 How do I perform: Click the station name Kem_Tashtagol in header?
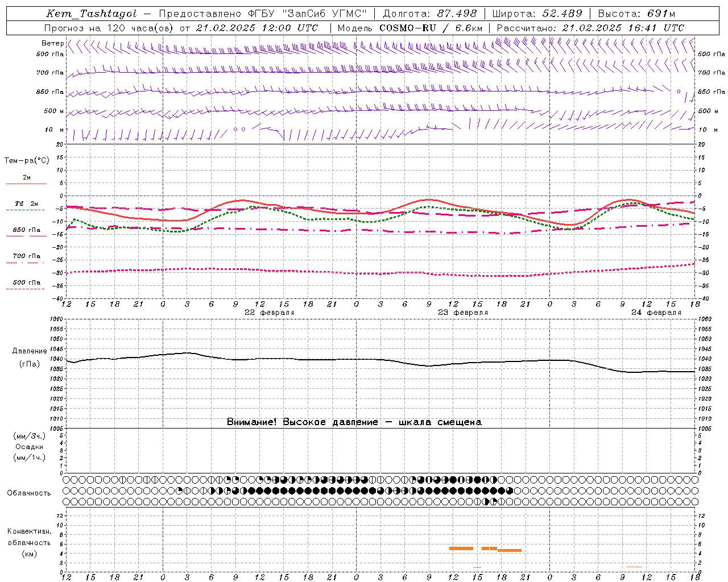(92, 14)
